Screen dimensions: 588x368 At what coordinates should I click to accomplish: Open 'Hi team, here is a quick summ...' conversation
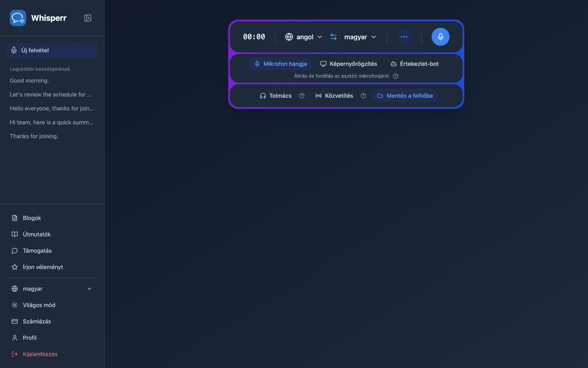pyautogui.click(x=52, y=122)
